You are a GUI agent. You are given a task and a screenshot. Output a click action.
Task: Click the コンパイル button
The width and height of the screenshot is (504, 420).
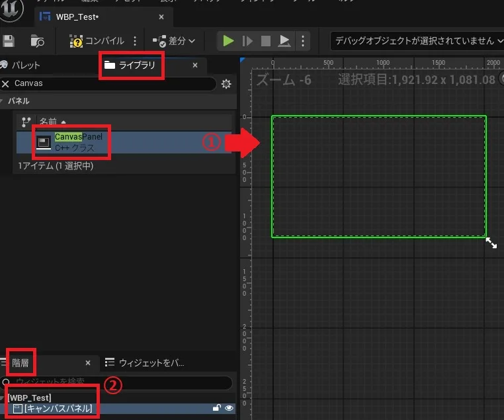(x=98, y=41)
